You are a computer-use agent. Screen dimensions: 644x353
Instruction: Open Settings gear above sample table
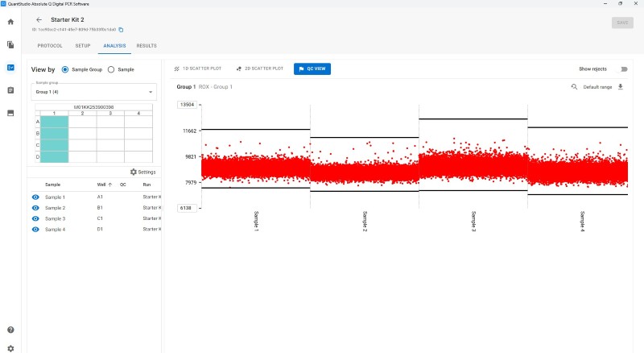(x=143, y=172)
